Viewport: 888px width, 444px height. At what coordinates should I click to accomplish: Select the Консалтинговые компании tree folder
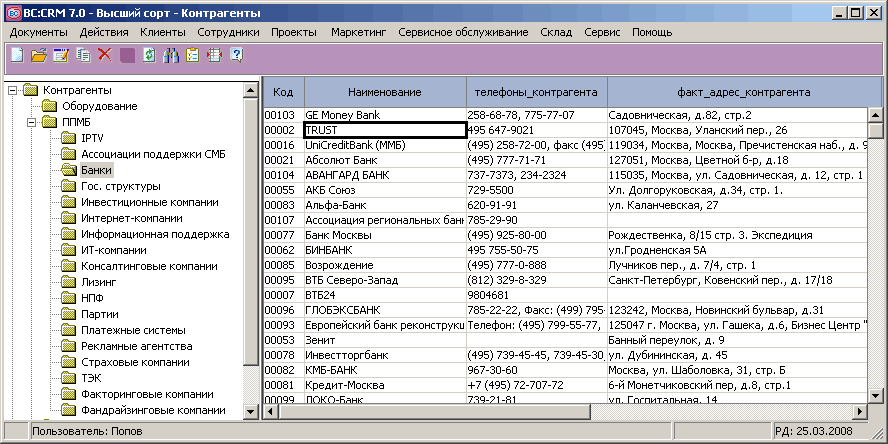pos(150,266)
